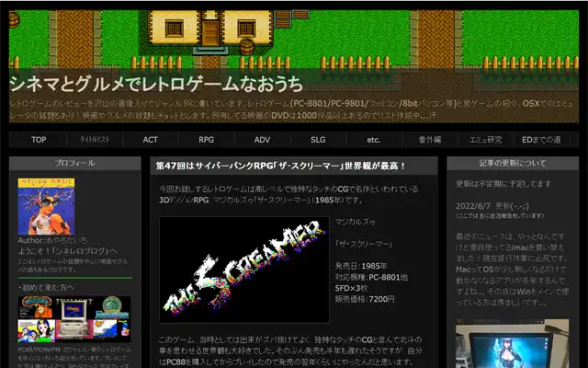This screenshot has width=588, height=368.
Task: Click the 5FD×3枚 text
Action: (351, 288)
